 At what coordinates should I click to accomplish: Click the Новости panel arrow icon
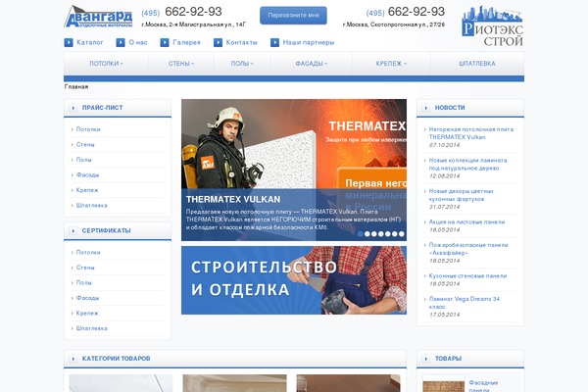tap(425, 108)
